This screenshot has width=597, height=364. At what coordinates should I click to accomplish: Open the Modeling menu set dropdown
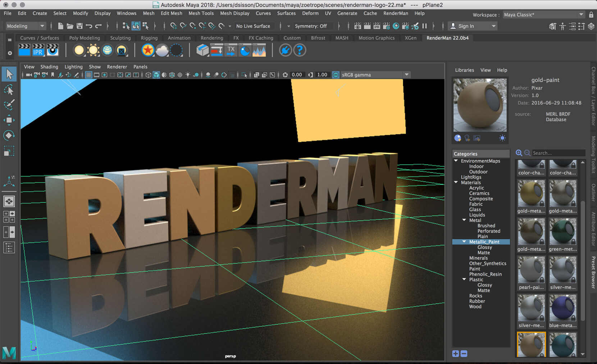coord(25,26)
